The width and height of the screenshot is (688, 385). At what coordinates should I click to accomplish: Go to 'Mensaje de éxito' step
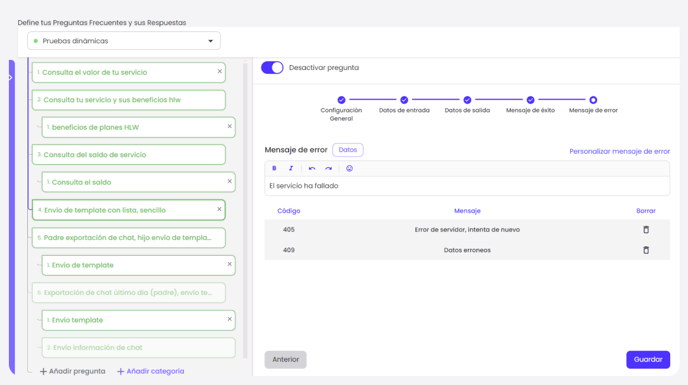[x=530, y=100]
